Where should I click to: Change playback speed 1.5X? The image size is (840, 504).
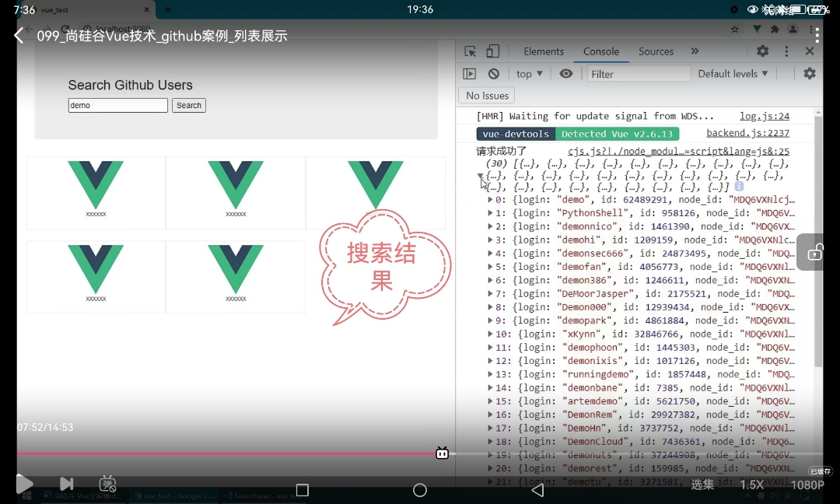point(751,485)
